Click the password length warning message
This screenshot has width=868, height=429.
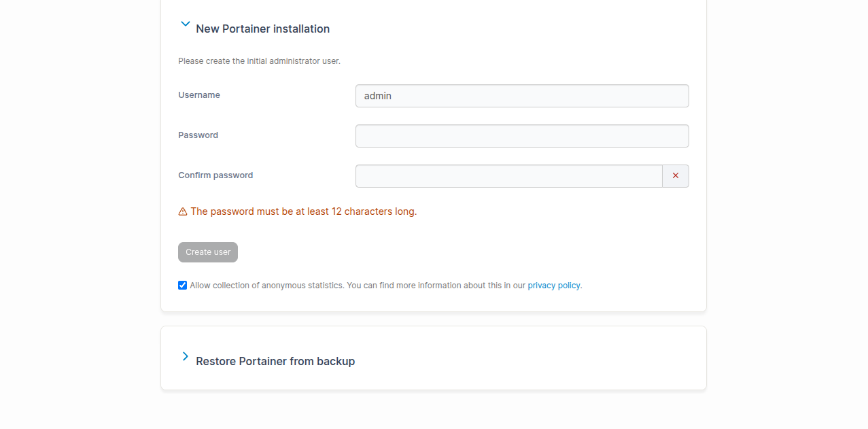304,211
